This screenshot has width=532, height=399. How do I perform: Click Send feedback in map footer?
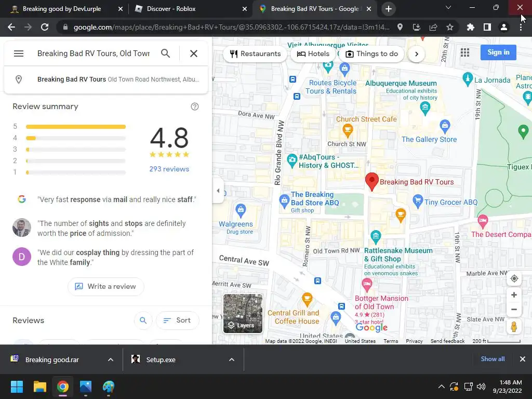coord(447,341)
